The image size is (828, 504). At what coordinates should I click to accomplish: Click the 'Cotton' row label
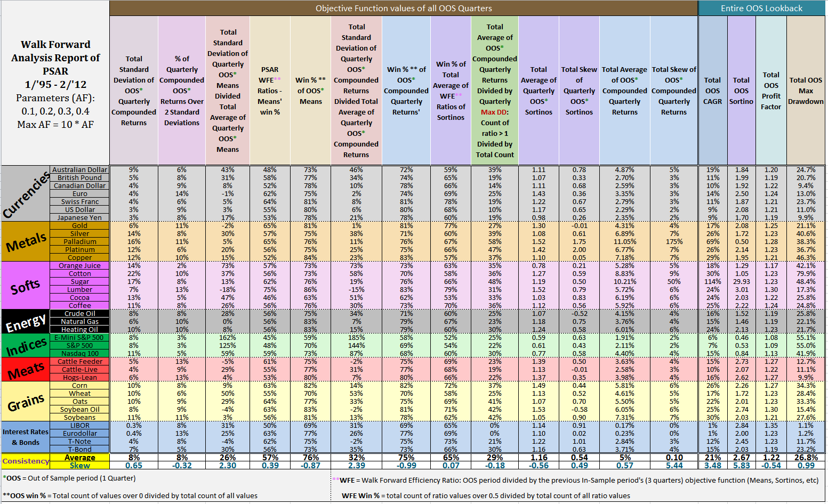pyautogui.click(x=79, y=273)
